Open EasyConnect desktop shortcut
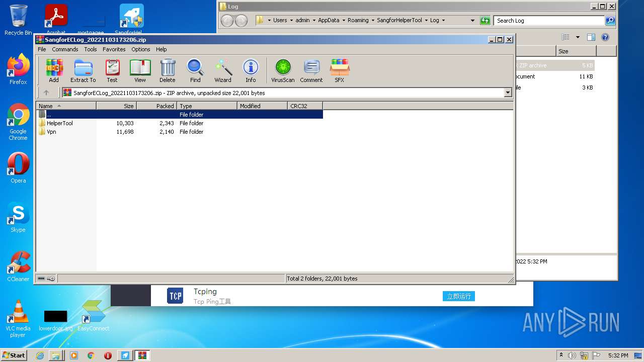The width and height of the screenshot is (644, 362). point(93,316)
